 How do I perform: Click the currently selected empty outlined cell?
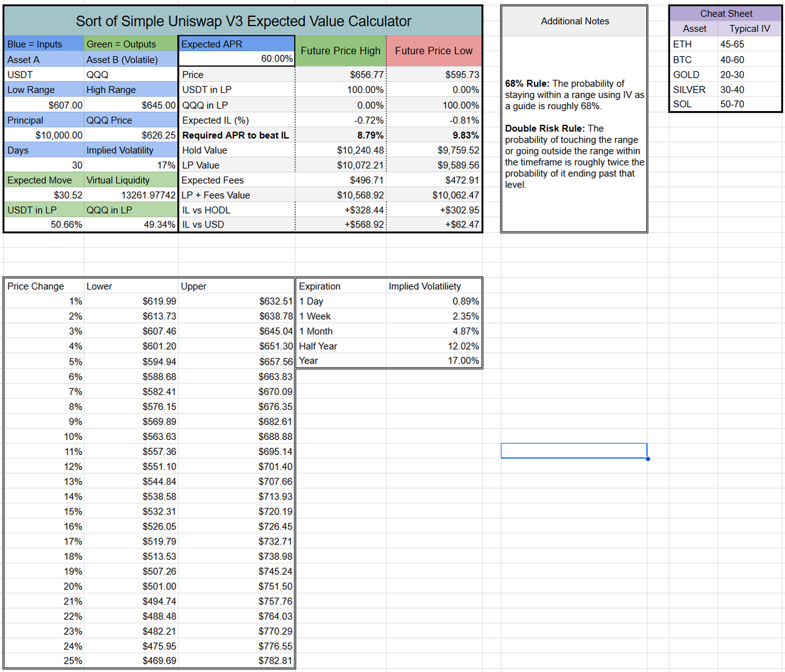coord(574,450)
